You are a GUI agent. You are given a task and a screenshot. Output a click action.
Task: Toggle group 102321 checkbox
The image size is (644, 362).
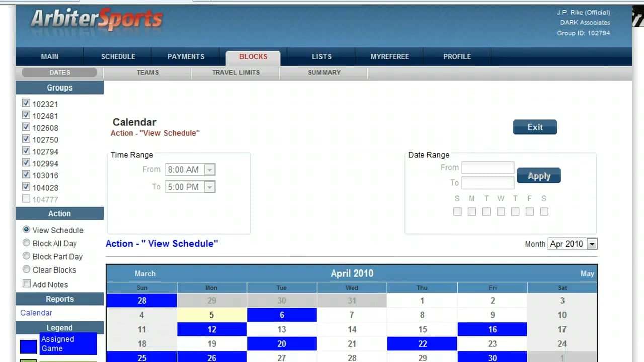pos(26,103)
